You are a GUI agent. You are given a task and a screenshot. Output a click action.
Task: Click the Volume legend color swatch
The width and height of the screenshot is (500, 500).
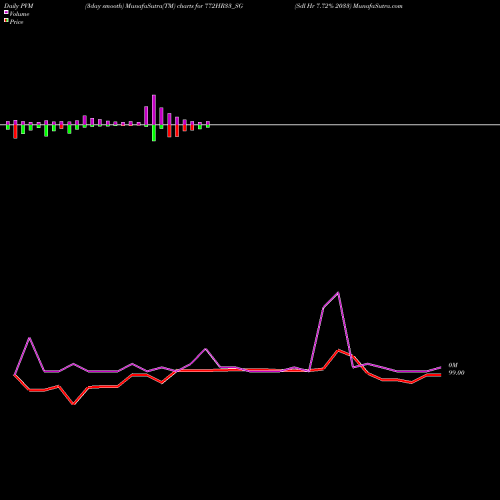coord(6,12)
